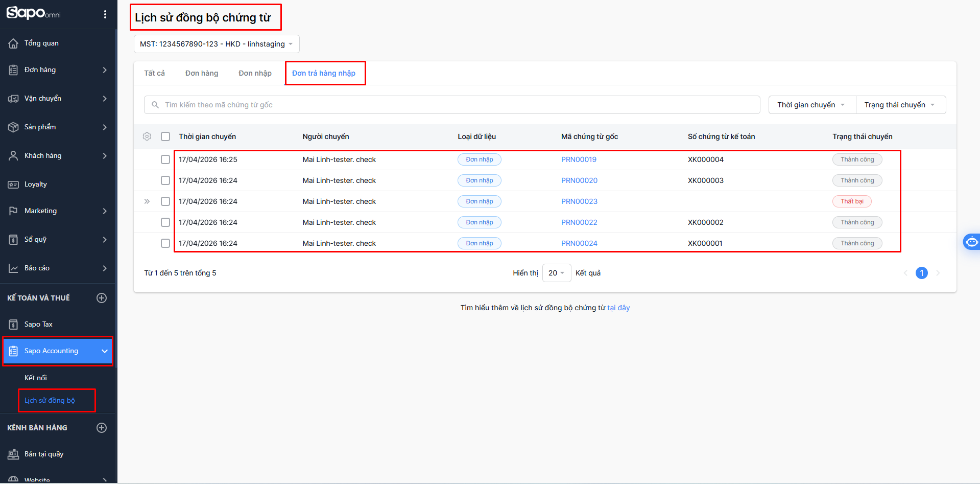Open the MST tax code selector dropdown

pyautogui.click(x=216, y=44)
